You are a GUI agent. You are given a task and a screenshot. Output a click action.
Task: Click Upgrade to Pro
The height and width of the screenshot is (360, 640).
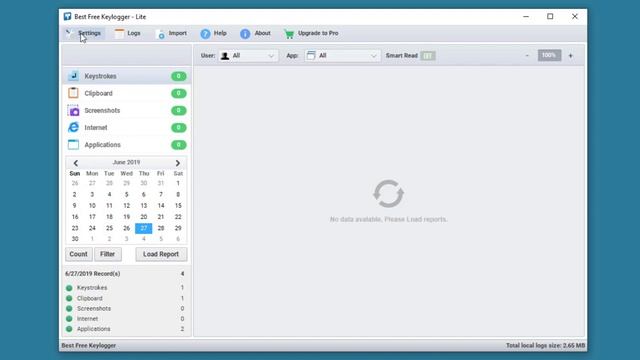click(x=311, y=33)
